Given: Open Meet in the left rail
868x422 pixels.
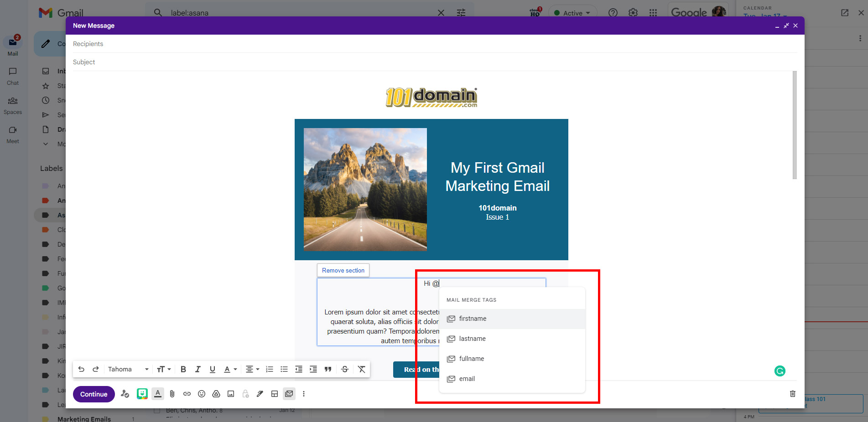Looking at the screenshot, I should [x=13, y=134].
